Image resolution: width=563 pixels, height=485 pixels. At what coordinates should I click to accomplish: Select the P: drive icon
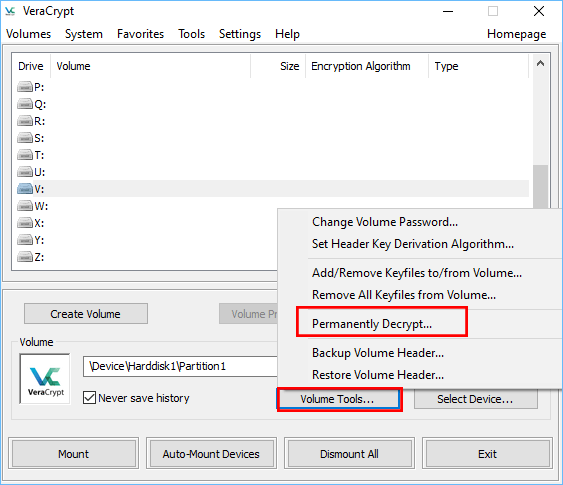click(25, 87)
